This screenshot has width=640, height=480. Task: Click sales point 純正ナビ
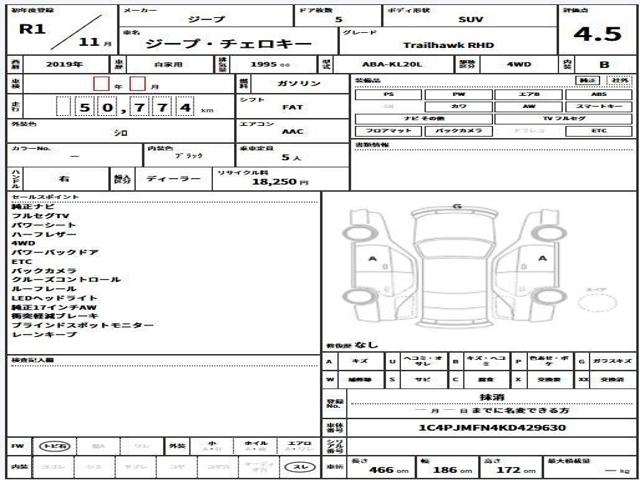click(x=33, y=207)
